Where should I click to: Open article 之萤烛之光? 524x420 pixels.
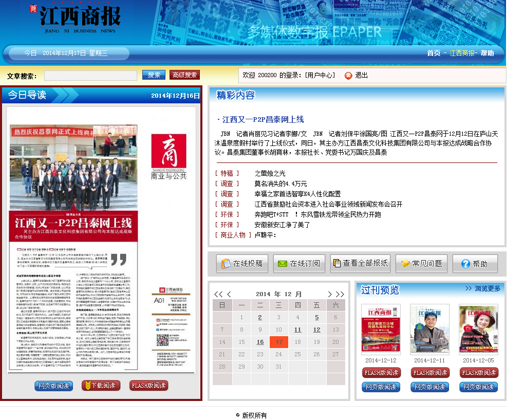[x=270, y=174]
